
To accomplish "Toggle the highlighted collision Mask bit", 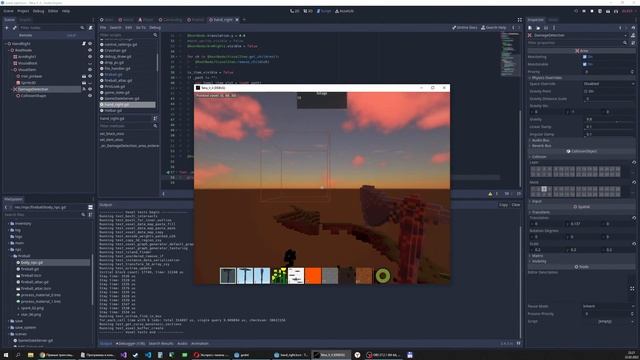I will 544,189.
